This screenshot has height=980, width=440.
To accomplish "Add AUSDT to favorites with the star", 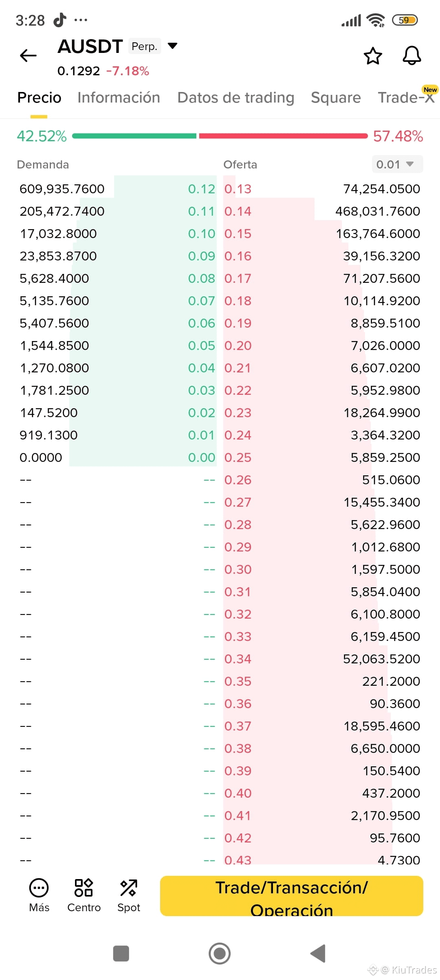I will [x=373, y=56].
